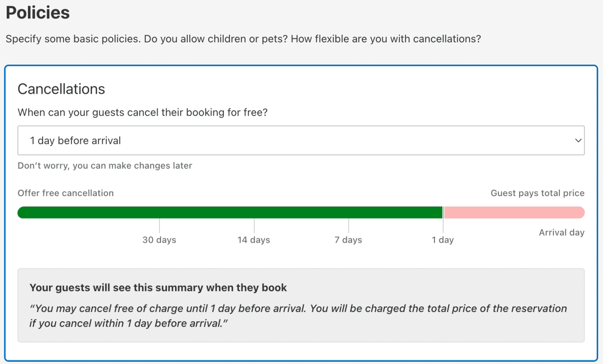Viewport: 603px width, 364px height.
Task: Click the pink guest-pays section of the bar
Action: pos(514,213)
